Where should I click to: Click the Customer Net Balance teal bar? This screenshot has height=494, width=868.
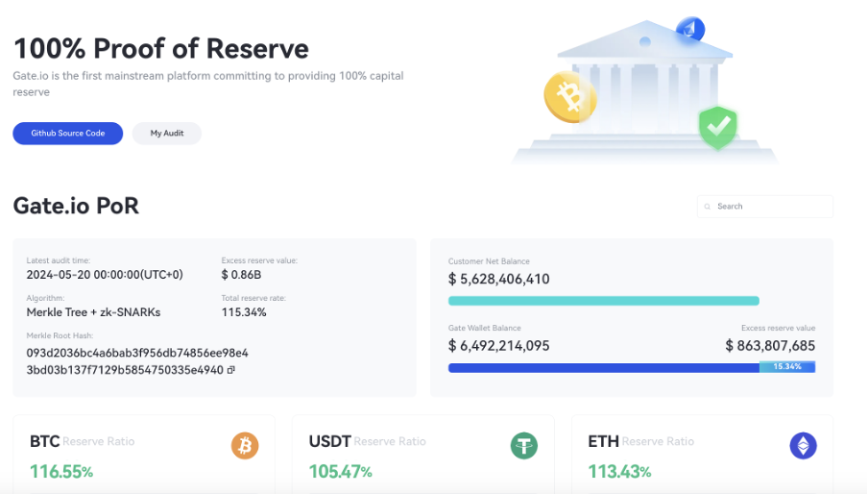pyautogui.click(x=603, y=301)
